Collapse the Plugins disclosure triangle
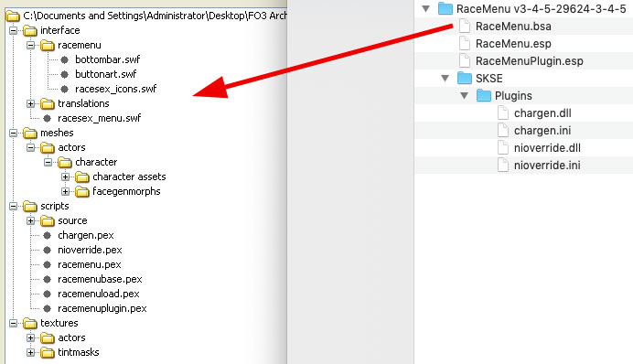The height and width of the screenshot is (364, 633). tap(465, 96)
